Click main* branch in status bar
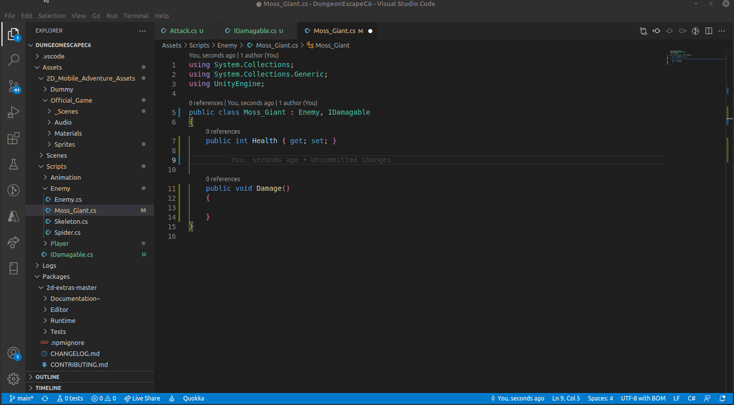This screenshot has width=734, height=405. (21, 398)
